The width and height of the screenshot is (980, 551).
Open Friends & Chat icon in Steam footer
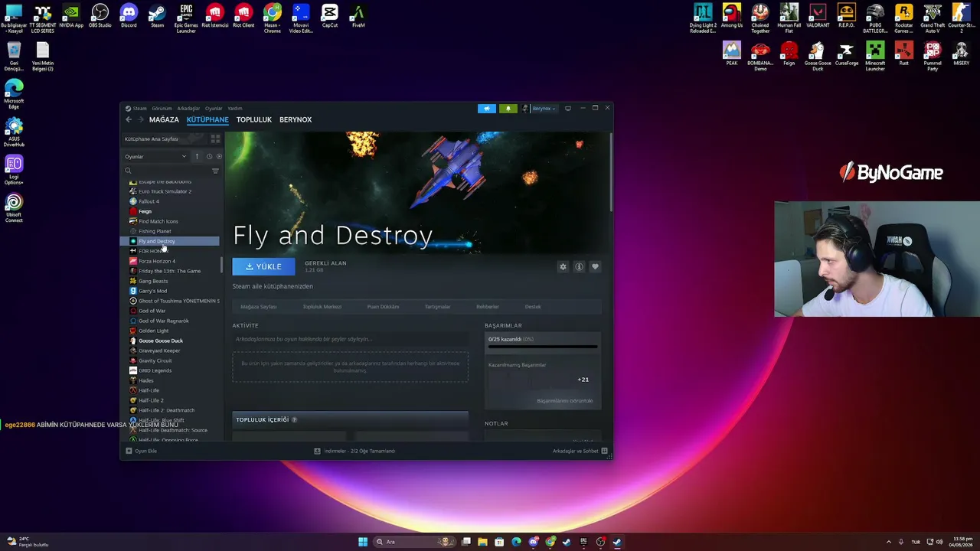coord(605,451)
